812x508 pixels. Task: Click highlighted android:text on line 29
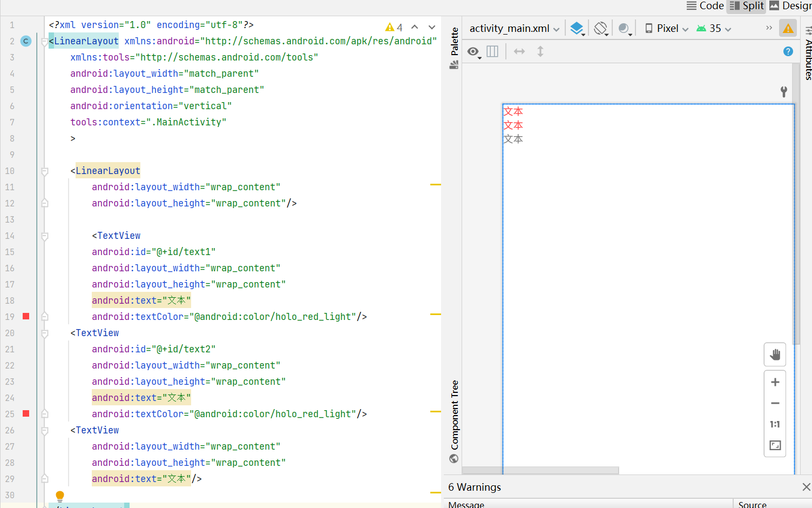coord(141,479)
